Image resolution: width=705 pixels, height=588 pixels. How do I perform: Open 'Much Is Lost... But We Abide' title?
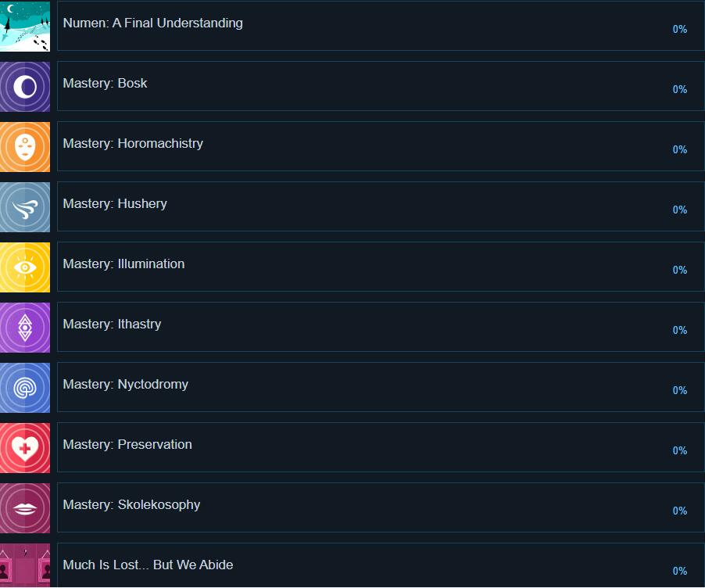(x=148, y=565)
